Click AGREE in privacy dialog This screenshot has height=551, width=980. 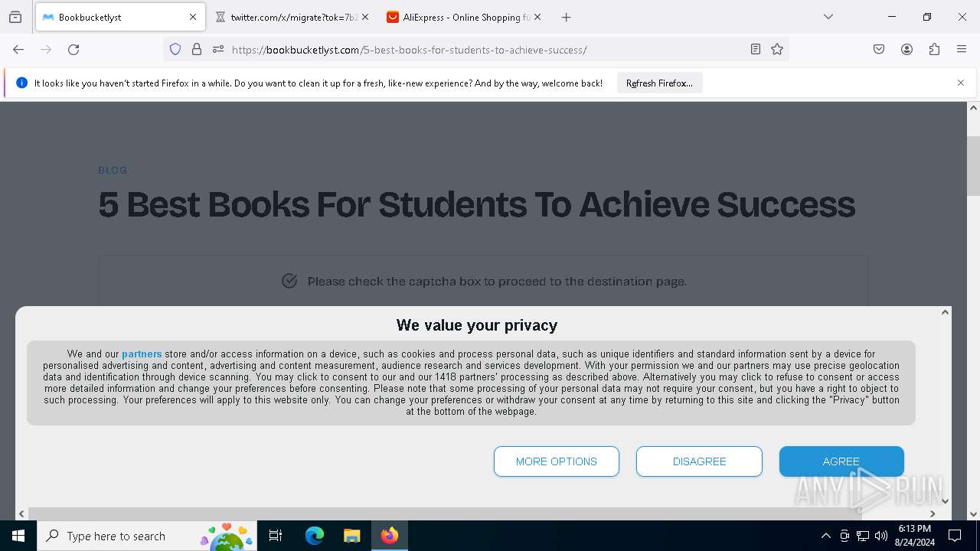point(841,461)
